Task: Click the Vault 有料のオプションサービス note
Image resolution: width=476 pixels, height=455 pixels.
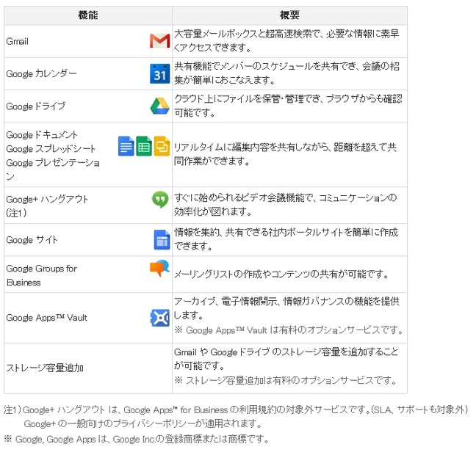Action: 289,330
